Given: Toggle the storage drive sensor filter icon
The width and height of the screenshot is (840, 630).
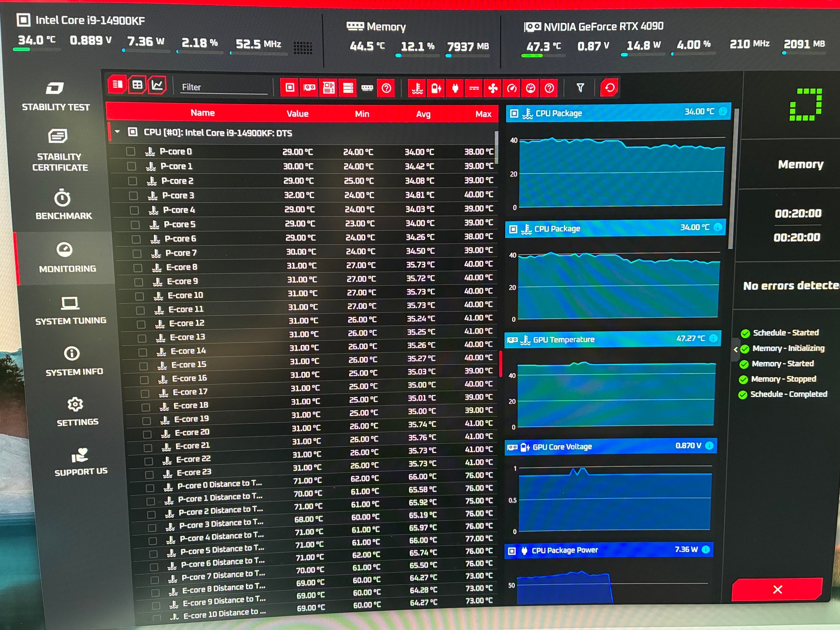Looking at the screenshot, I should 348,88.
